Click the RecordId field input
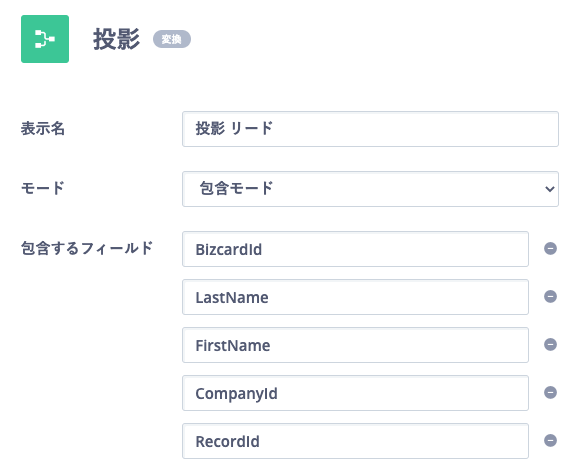Image resolution: width=577 pixels, height=462 pixels. (x=355, y=441)
